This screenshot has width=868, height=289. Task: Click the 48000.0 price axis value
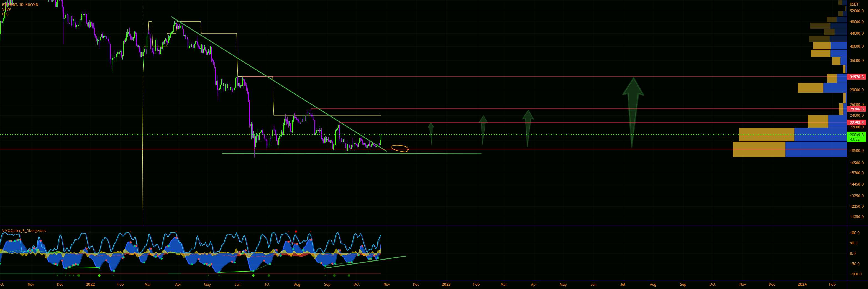click(x=857, y=22)
